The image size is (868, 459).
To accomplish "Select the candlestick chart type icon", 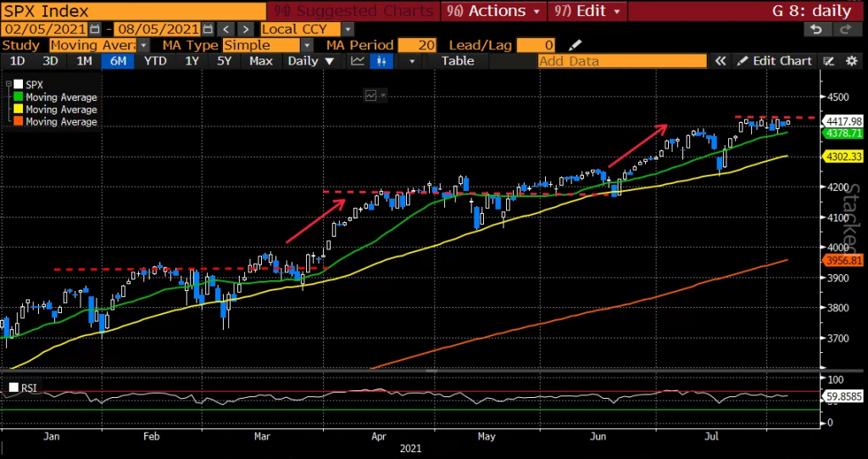I will click(383, 61).
